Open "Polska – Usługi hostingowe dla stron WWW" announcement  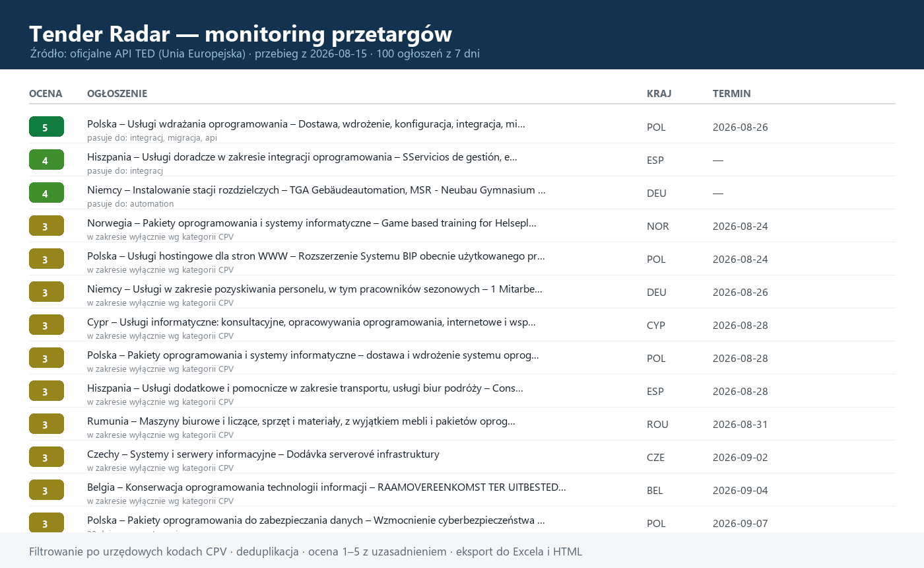point(316,256)
